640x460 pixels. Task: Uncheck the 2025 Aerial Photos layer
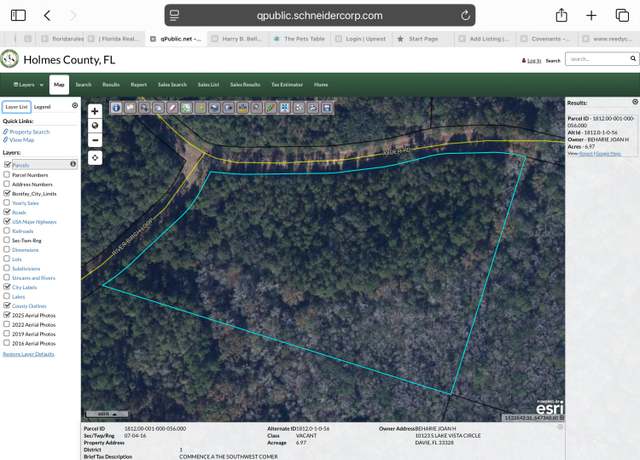(x=7, y=315)
